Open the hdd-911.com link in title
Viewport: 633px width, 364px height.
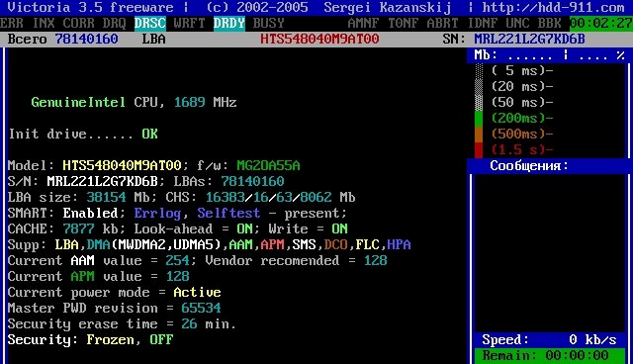553,7
